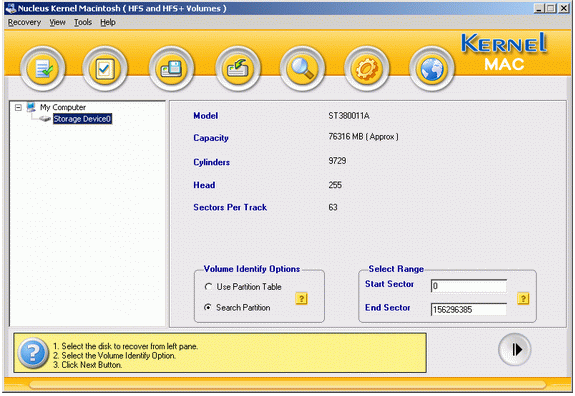Image resolution: width=575 pixels, height=396 pixels.
Task: Click the document checkmark toolbar icon
Action: 43,69
